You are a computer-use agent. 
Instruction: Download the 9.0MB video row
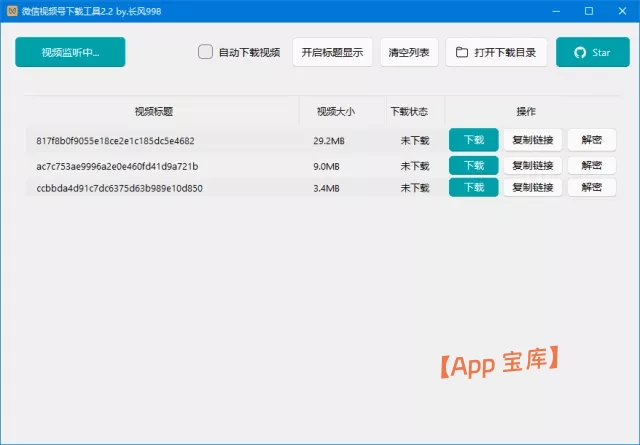tap(473, 165)
